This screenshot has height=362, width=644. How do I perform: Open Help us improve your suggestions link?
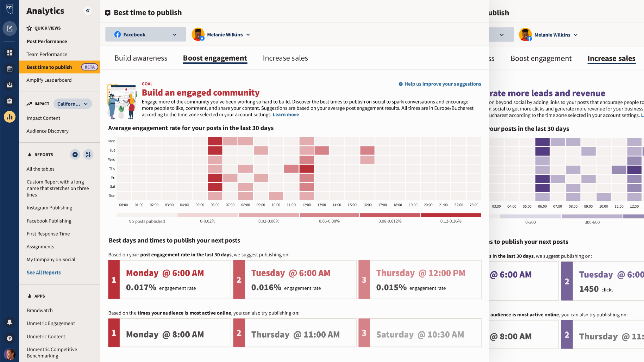pos(440,84)
